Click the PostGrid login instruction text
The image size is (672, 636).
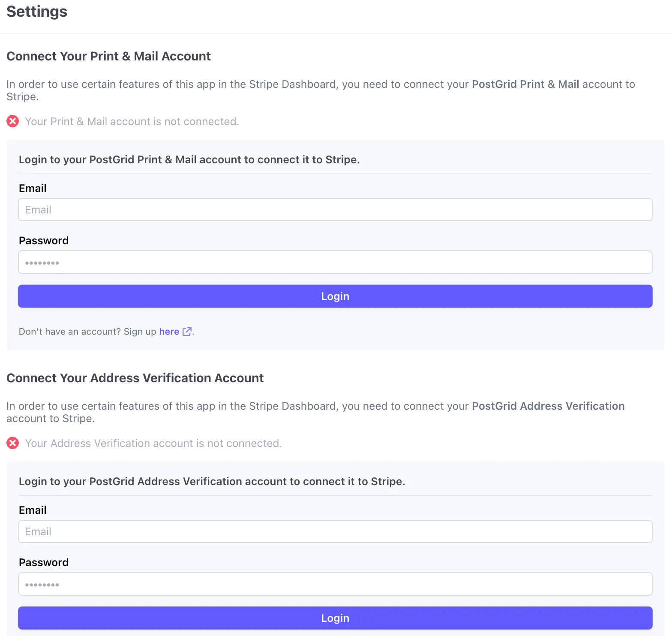point(189,159)
